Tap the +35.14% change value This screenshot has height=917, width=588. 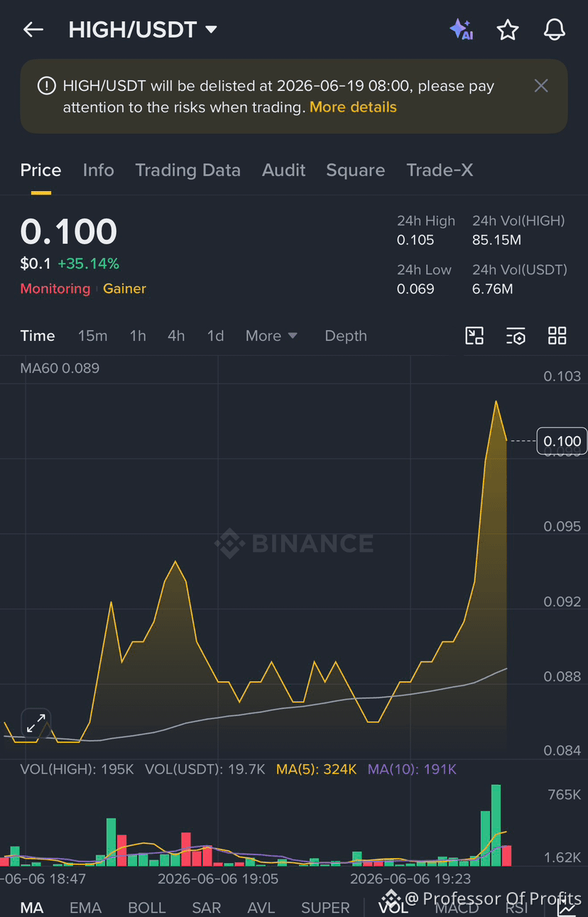click(x=88, y=264)
